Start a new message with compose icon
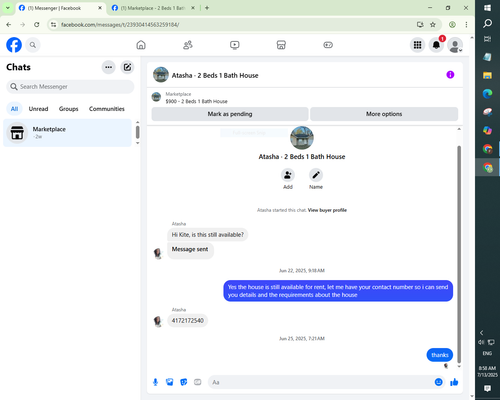500x400 pixels. (x=127, y=67)
